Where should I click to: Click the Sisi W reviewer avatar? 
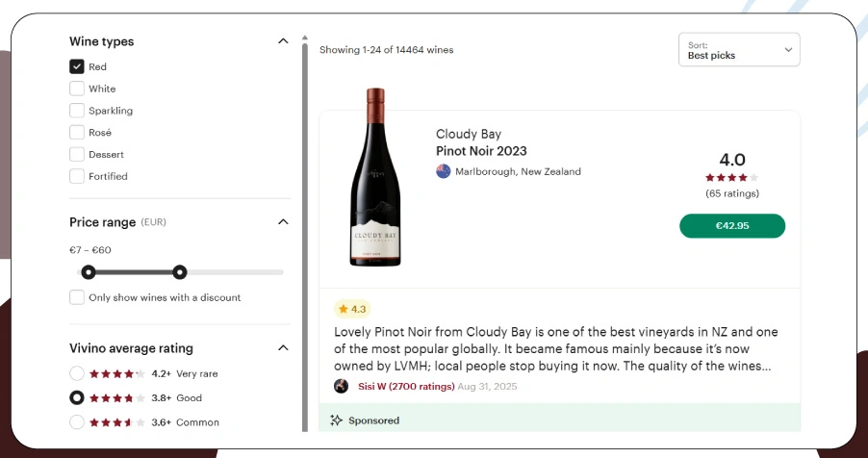pyautogui.click(x=341, y=386)
